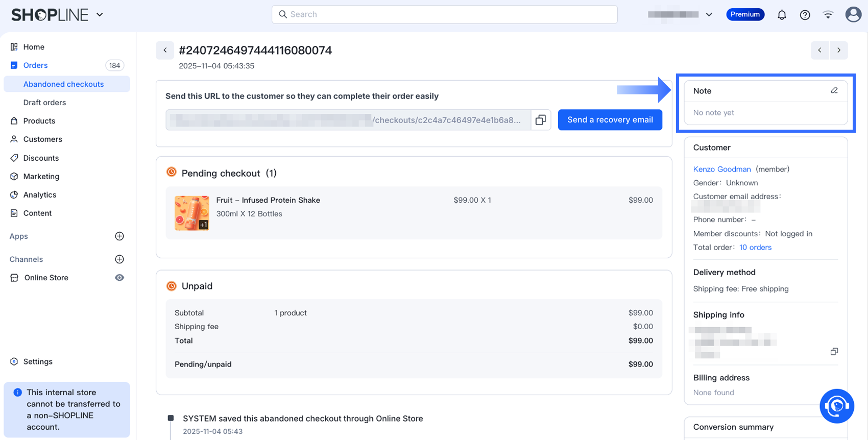
Task: Expand the SHOPLINE store switcher dropdown
Action: tap(100, 15)
